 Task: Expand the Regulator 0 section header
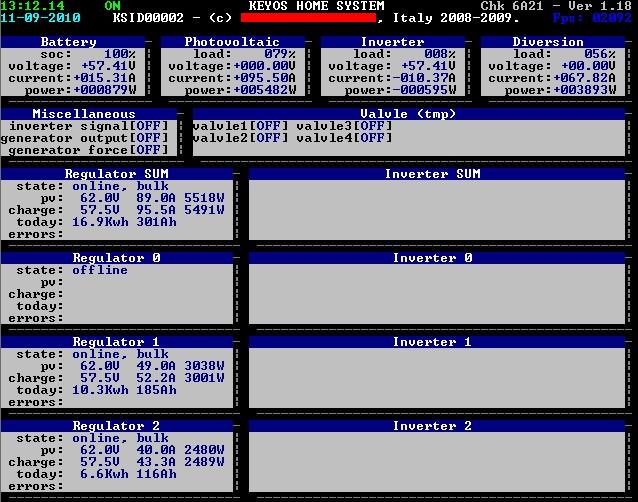pyautogui.click(x=116, y=258)
